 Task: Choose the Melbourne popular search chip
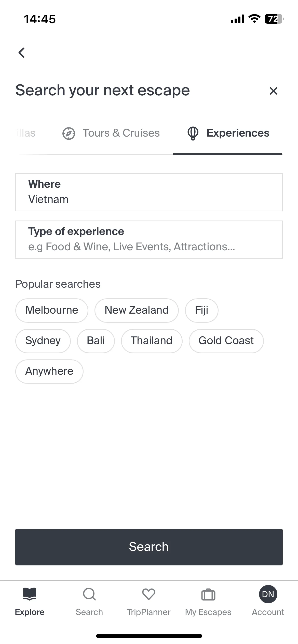click(x=52, y=310)
